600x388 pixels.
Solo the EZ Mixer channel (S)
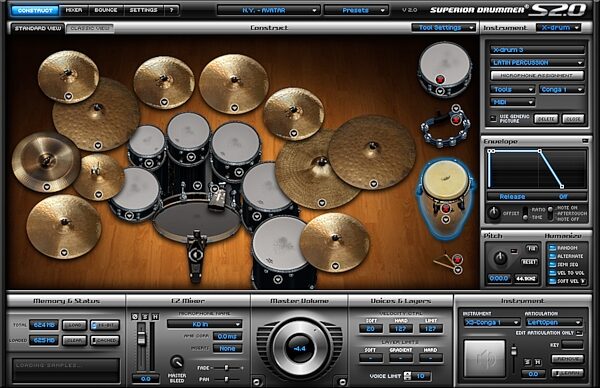145,316
